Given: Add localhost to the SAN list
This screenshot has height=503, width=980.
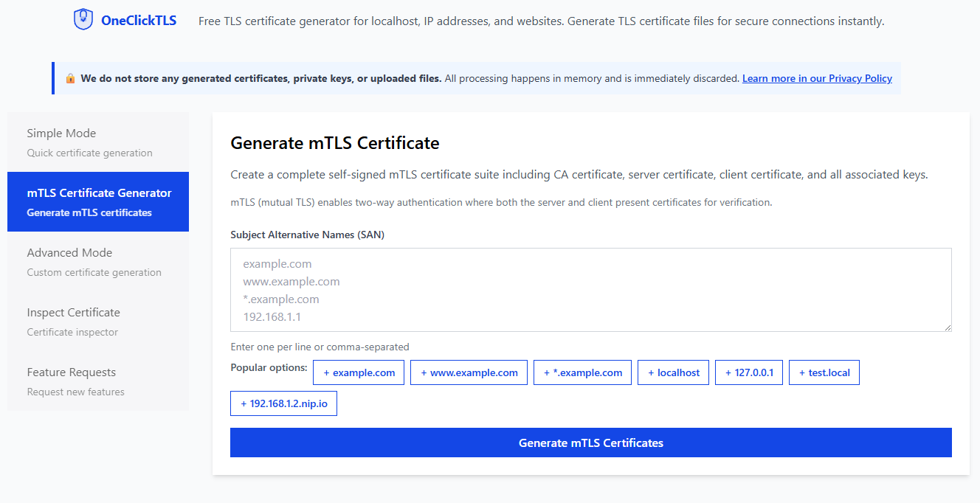Looking at the screenshot, I should click(673, 372).
